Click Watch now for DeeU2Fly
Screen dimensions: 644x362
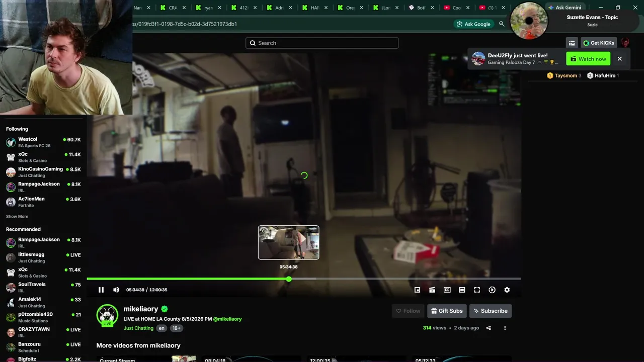pyautogui.click(x=588, y=59)
